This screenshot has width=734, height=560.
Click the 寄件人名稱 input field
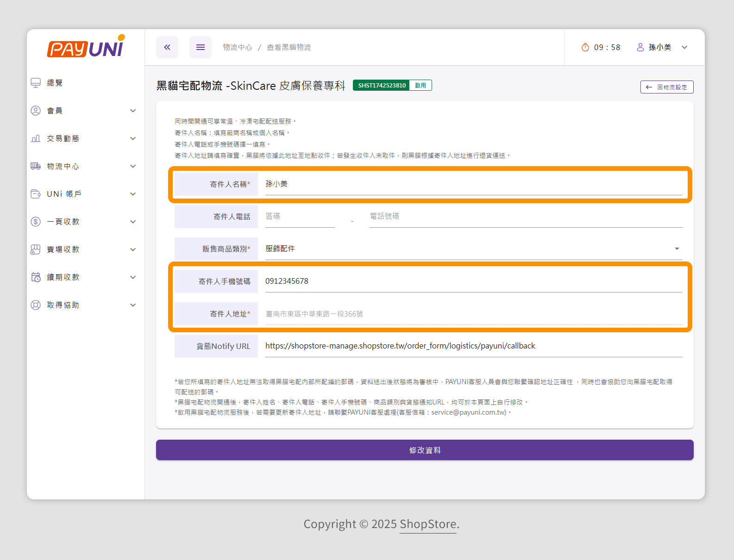(x=474, y=184)
